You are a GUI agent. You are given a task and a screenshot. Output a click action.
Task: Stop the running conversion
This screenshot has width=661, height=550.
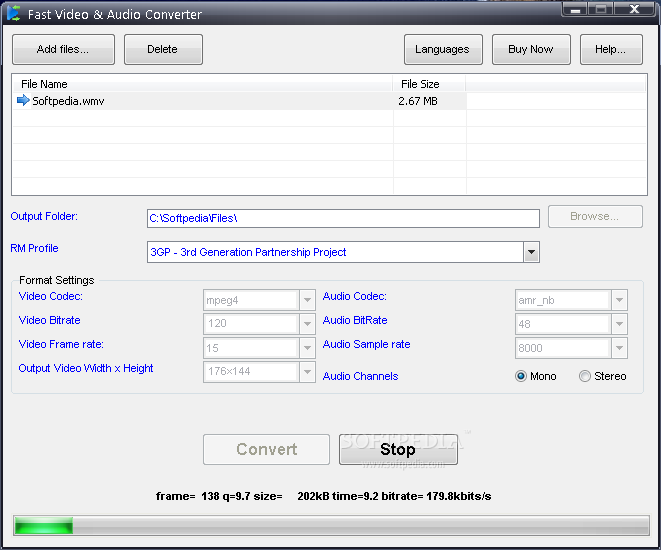tap(398, 449)
